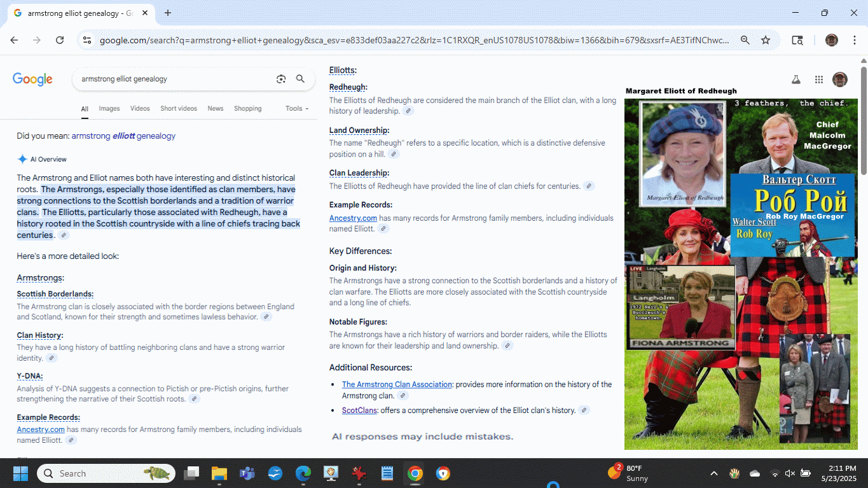Click the search magnifier in Google search box
Image resolution: width=868 pixels, height=488 pixels.
tap(301, 79)
